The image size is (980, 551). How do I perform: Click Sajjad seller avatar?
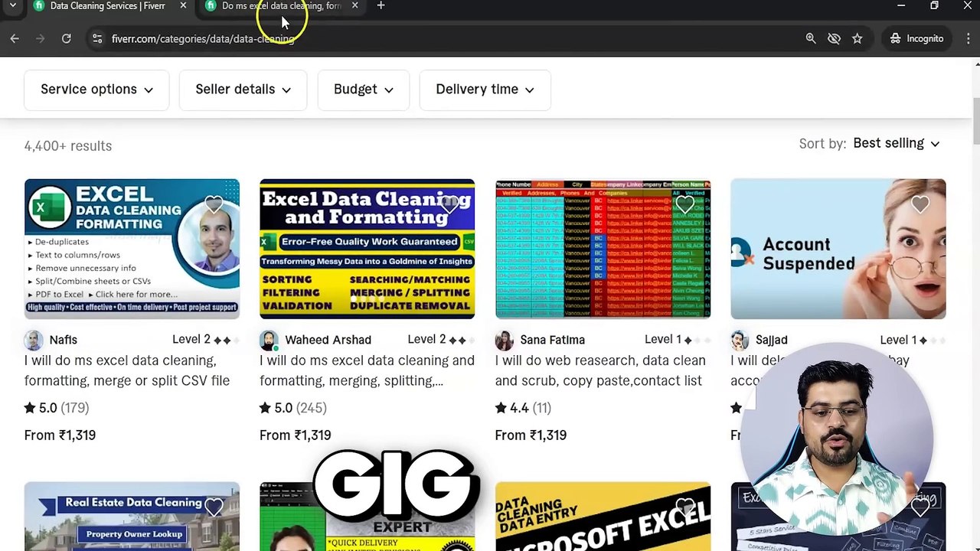pos(740,340)
